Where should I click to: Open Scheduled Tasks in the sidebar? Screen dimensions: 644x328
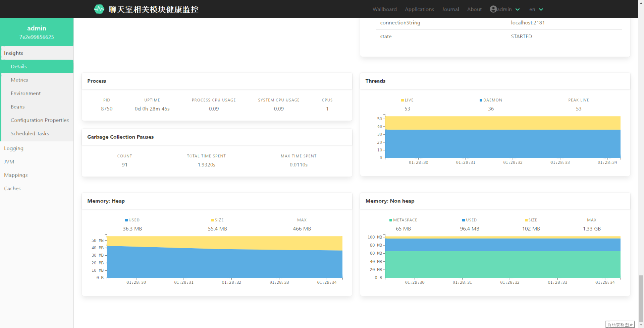[30, 133]
